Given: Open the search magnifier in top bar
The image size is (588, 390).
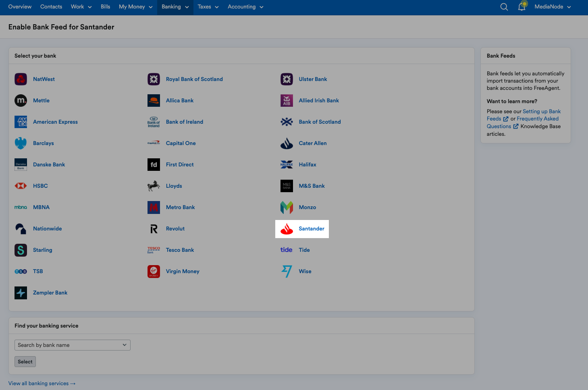Looking at the screenshot, I should (x=504, y=7).
